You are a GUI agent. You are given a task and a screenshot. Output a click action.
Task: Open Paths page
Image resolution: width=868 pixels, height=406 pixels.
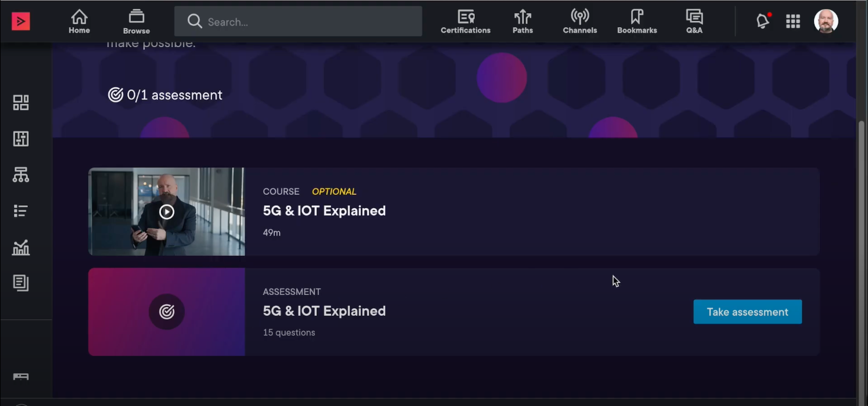pos(523,22)
